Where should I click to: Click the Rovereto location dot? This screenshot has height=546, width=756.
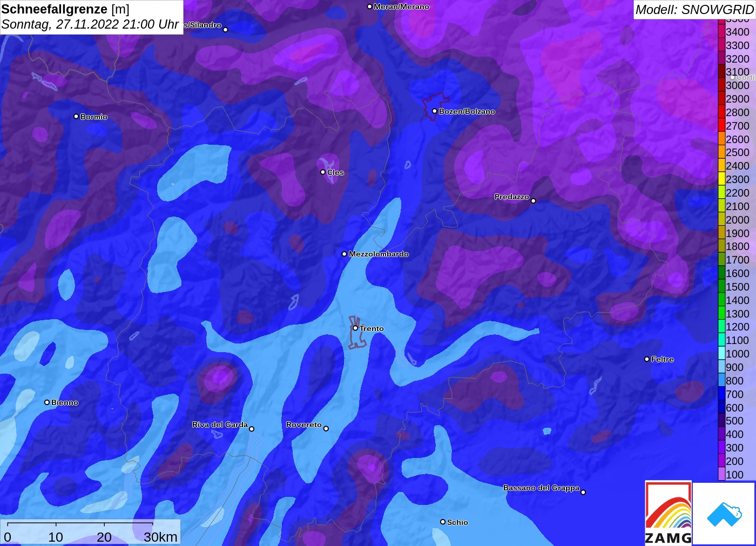tap(326, 429)
